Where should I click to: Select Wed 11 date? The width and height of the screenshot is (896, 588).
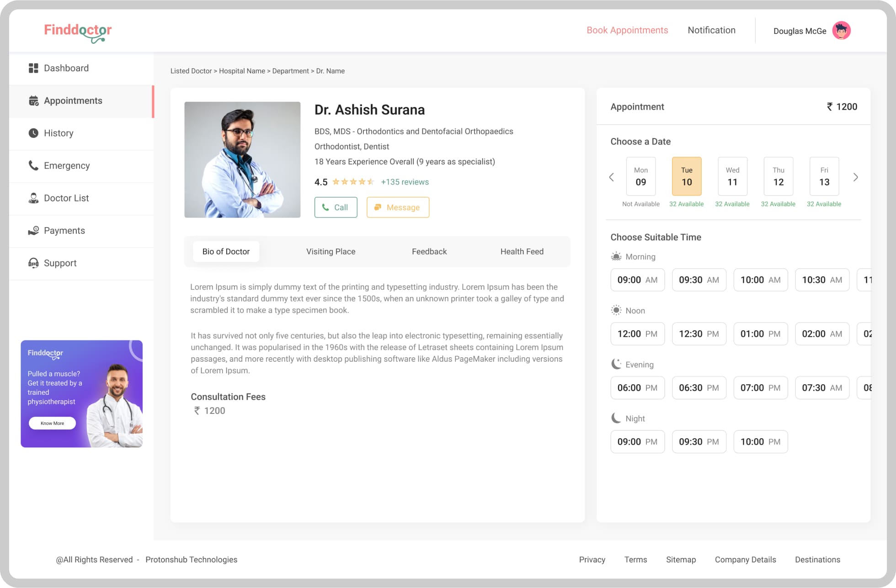[x=732, y=176]
